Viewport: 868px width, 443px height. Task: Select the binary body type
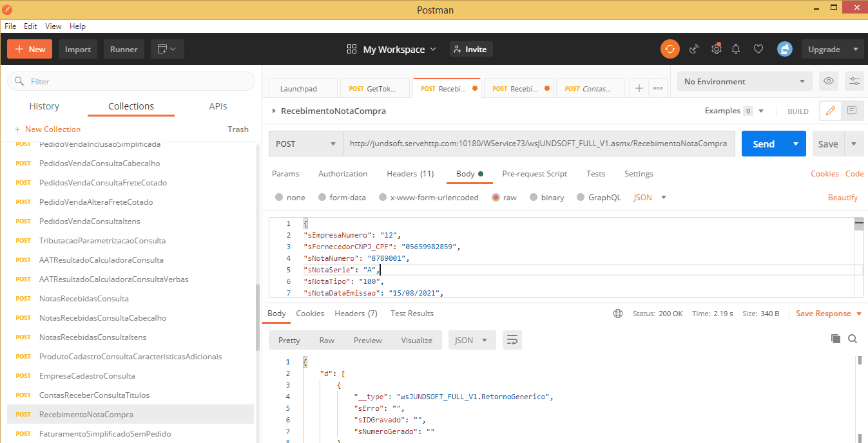[534, 198]
